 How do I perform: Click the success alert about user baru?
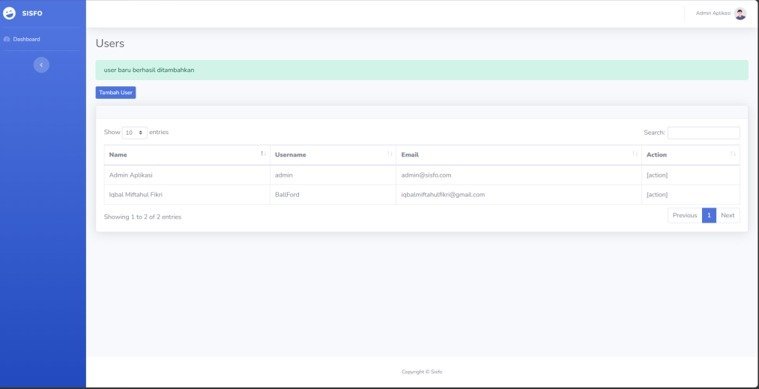point(422,70)
